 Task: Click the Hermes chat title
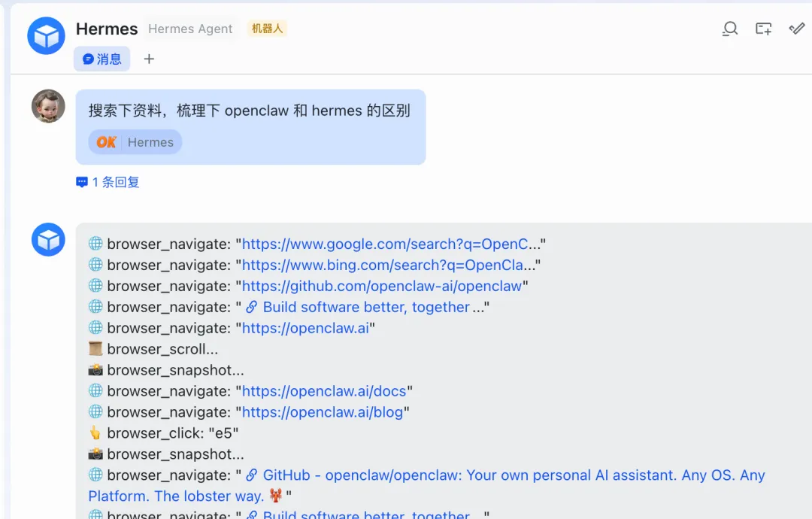[107, 29]
